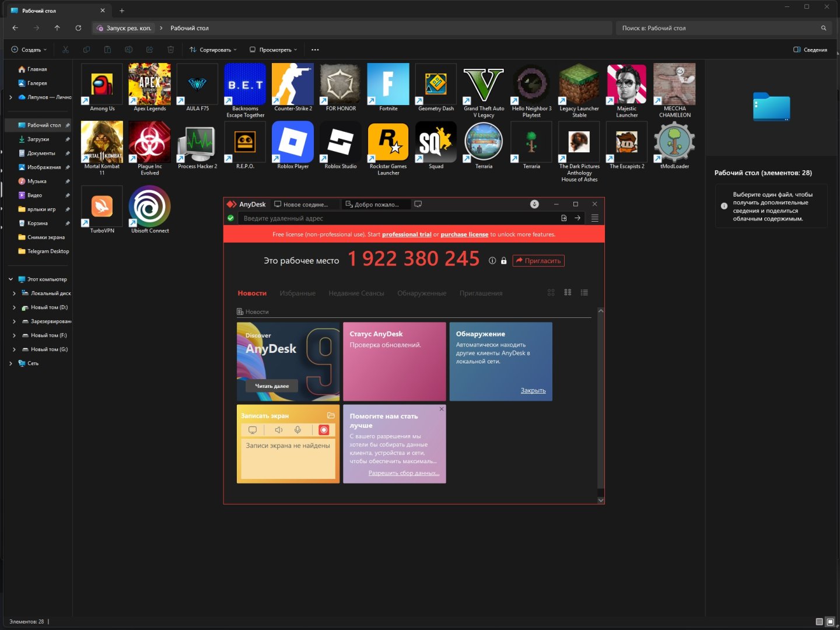The height and width of the screenshot is (630, 840).
Task: Click the Explorer search box
Action: [724, 28]
